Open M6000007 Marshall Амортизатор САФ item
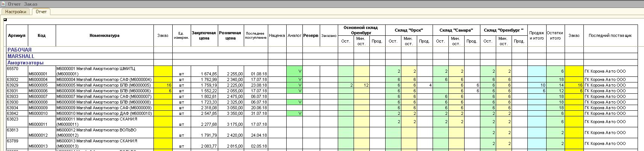The image size is (644, 151). (103, 96)
